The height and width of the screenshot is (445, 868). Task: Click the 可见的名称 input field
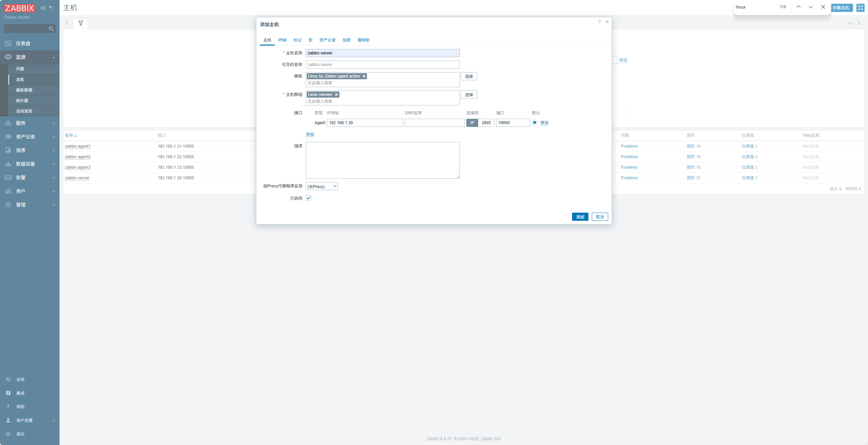point(383,65)
